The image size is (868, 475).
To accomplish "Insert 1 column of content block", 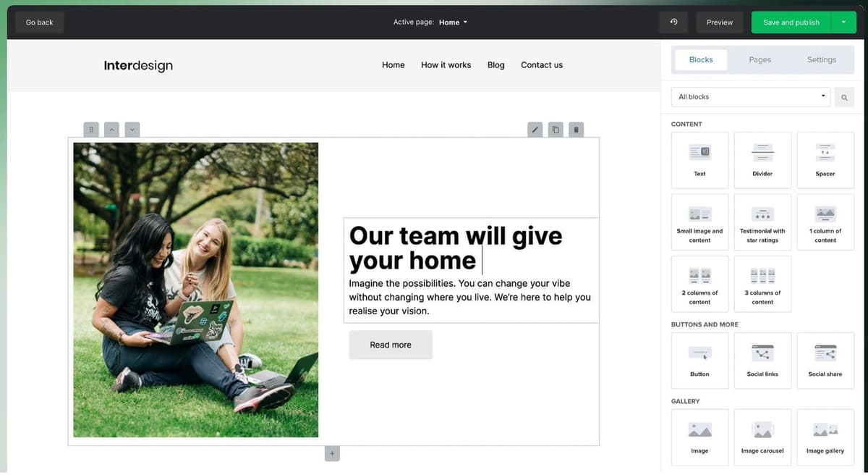I will (x=825, y=222).
